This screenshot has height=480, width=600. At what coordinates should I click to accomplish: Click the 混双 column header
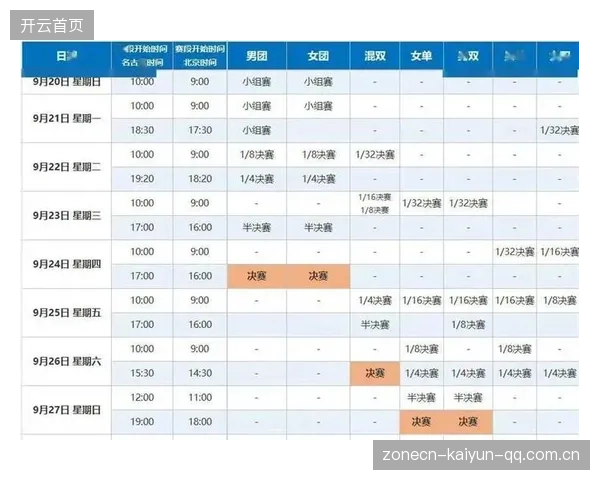coord(375,56)
